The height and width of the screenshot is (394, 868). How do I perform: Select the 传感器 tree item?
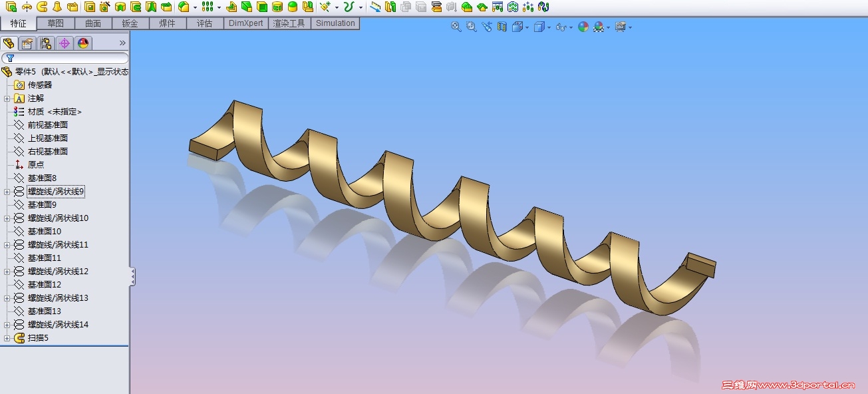click(40, 85)
